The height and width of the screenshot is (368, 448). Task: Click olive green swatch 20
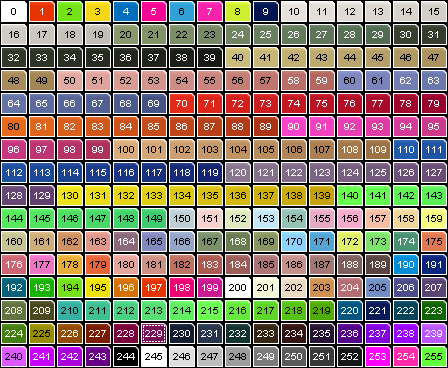[126, 35]
